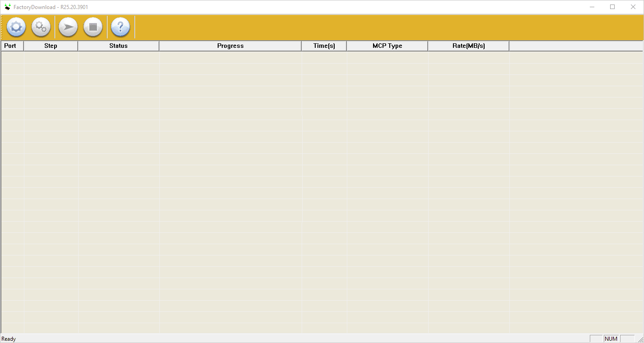Click the toolbar gripper dots on the left edge

2,27
